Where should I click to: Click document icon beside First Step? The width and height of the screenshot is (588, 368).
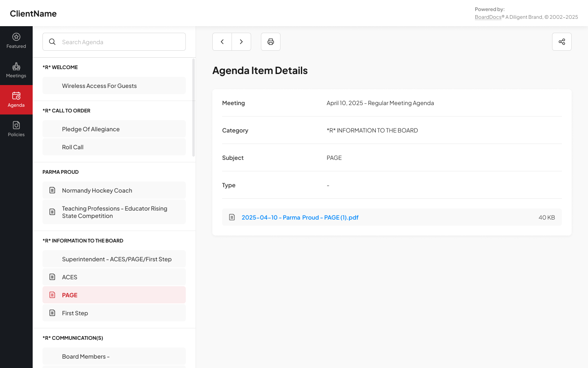pos(52,313)
